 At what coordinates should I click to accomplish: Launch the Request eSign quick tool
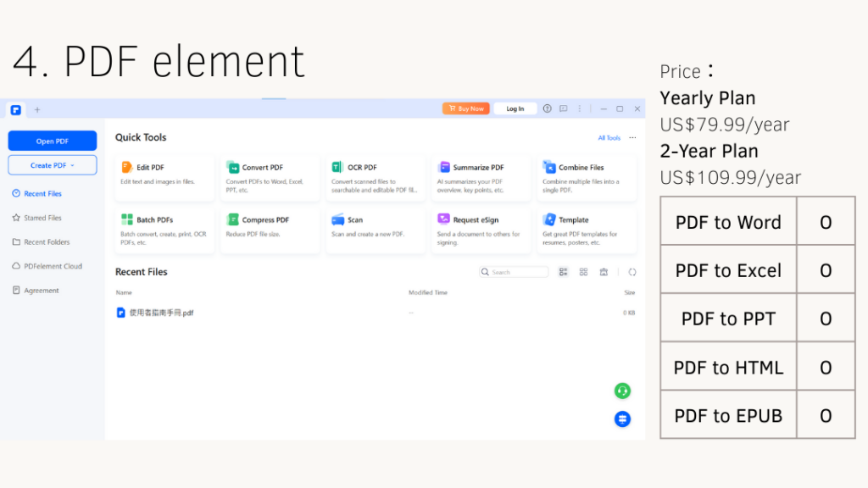[x=481, y=230]
